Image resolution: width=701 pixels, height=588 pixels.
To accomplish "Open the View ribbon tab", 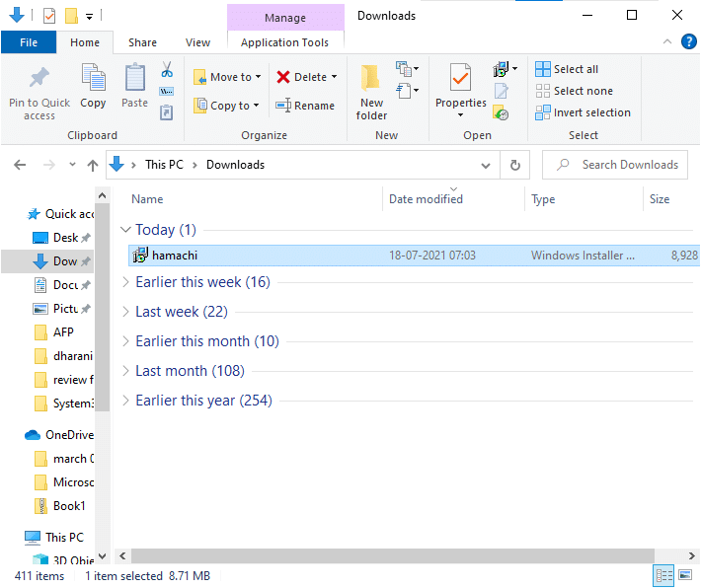I will pos(197,42).
